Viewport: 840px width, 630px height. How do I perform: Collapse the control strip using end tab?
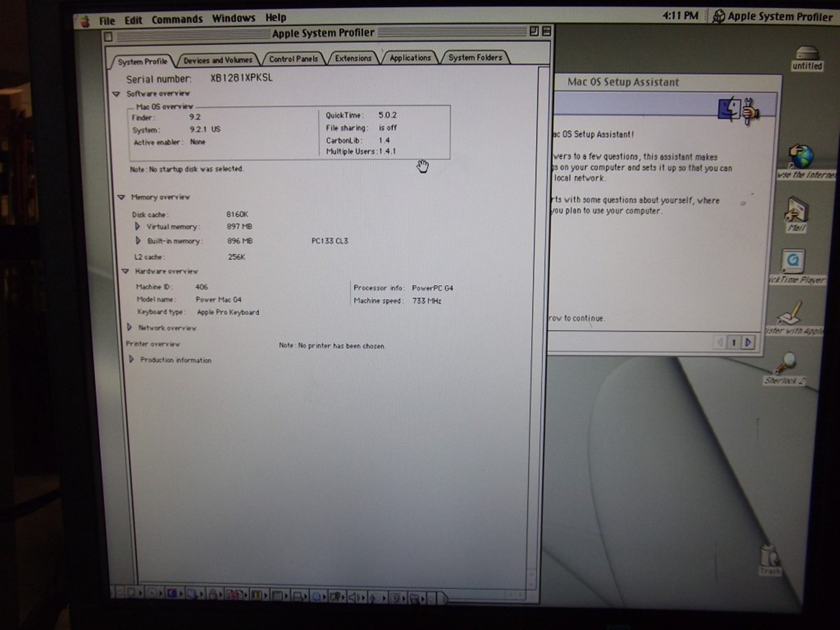click(x=444, y=599)
